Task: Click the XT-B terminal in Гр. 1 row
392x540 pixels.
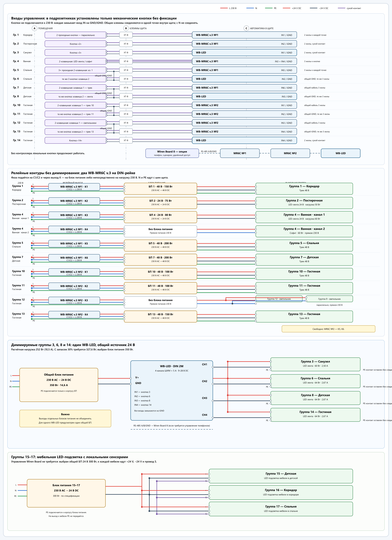Action: (126, 35)
